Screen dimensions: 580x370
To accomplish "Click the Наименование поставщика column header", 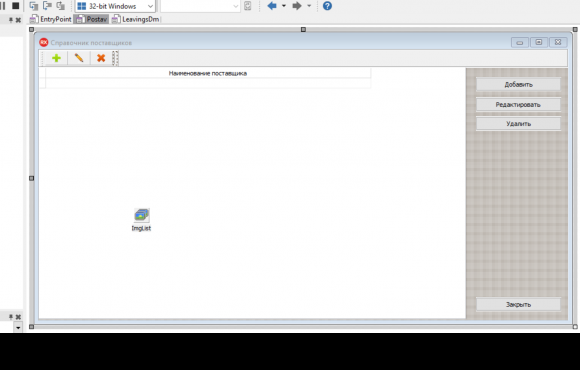I will point(208,73).
